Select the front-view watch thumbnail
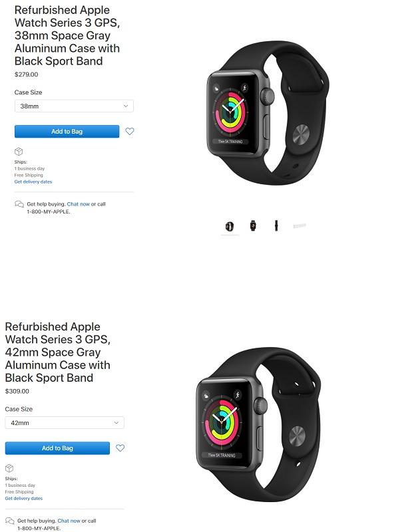Image resolution: width=406 pixels, height=532 pixels. point(253,225)
